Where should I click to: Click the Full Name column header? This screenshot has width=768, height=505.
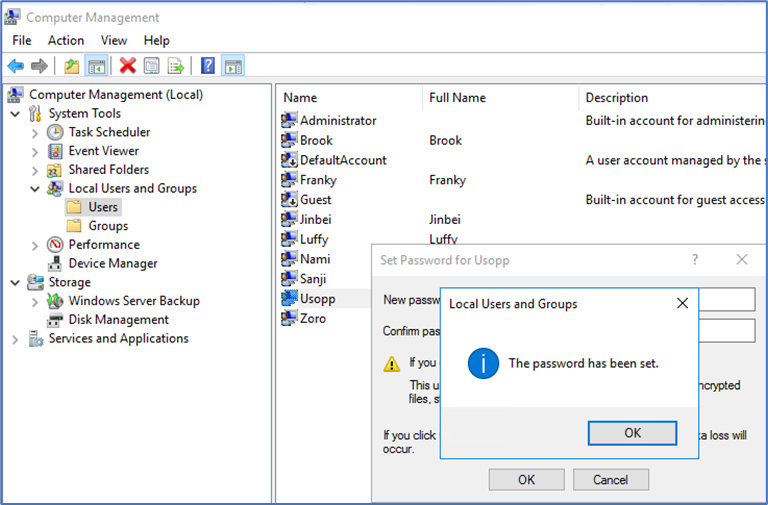[457, 98]
